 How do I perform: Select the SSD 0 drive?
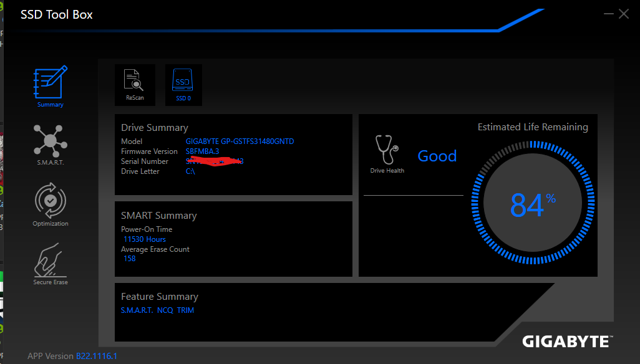click(183, 85)
